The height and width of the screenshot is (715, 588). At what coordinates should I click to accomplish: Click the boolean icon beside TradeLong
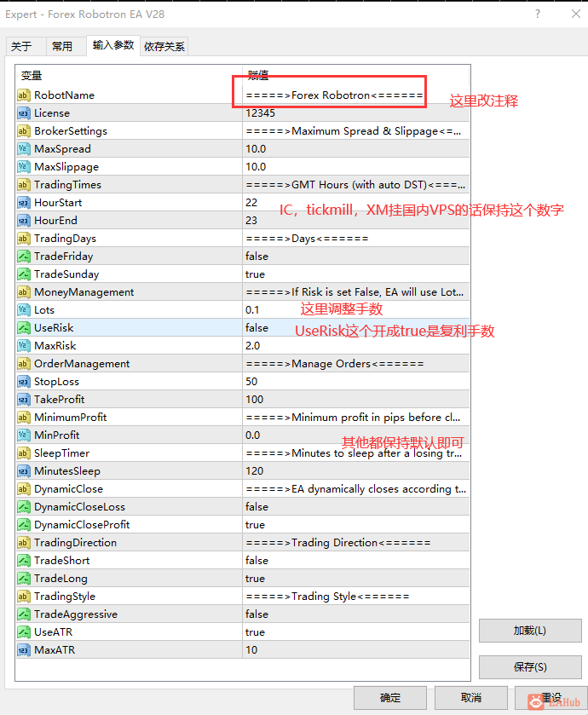(x=24, y=579)
